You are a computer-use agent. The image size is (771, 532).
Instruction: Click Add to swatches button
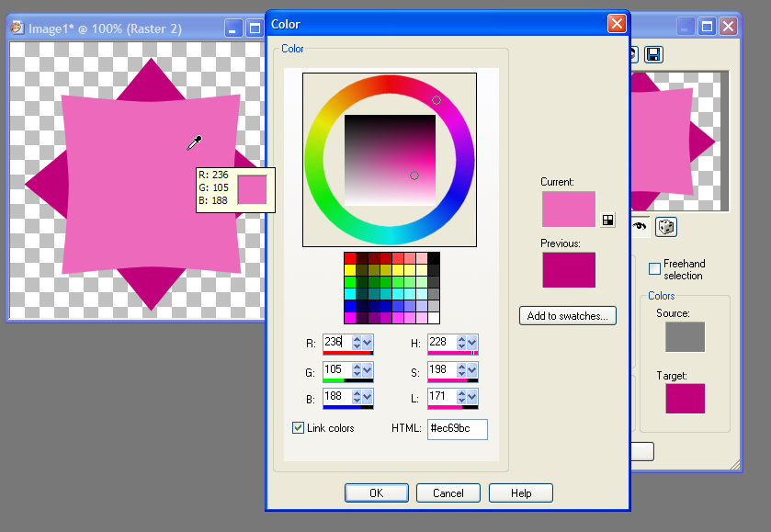(567, 315)
